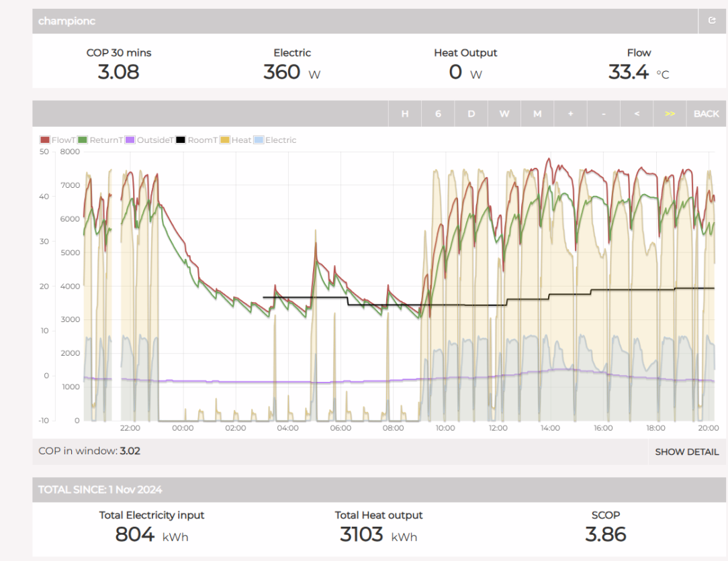
Task: Click the ReturnT legend label
Action: click(x=106, y=140)
